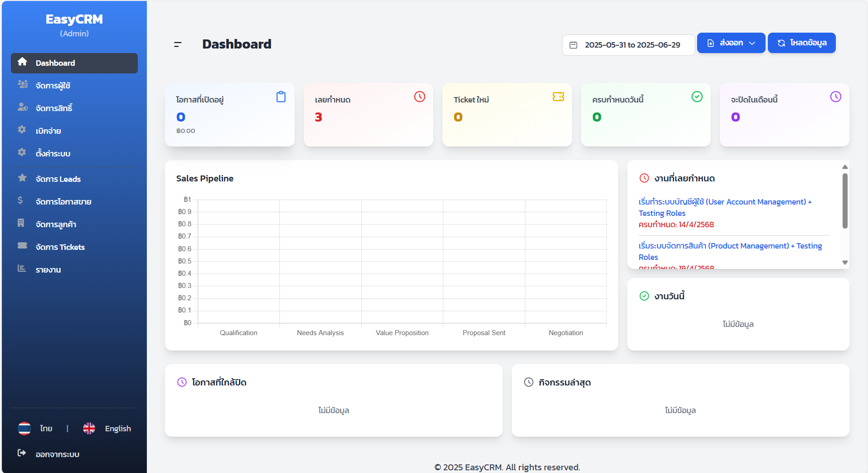Click the building icon next to จัดการลูกค้า
This screenshot has height=473, width=868.
21,223
